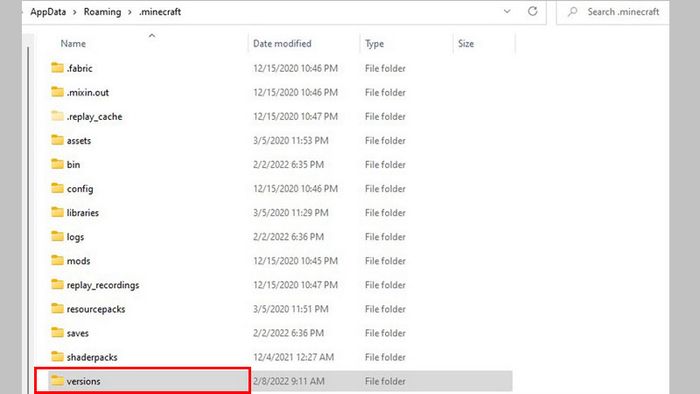
Task: Select the resourcepacks folder name
Action: click(96, 309)
